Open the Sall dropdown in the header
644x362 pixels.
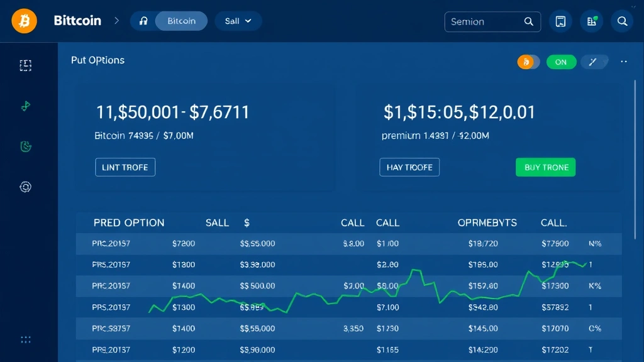tap(238, 21)
